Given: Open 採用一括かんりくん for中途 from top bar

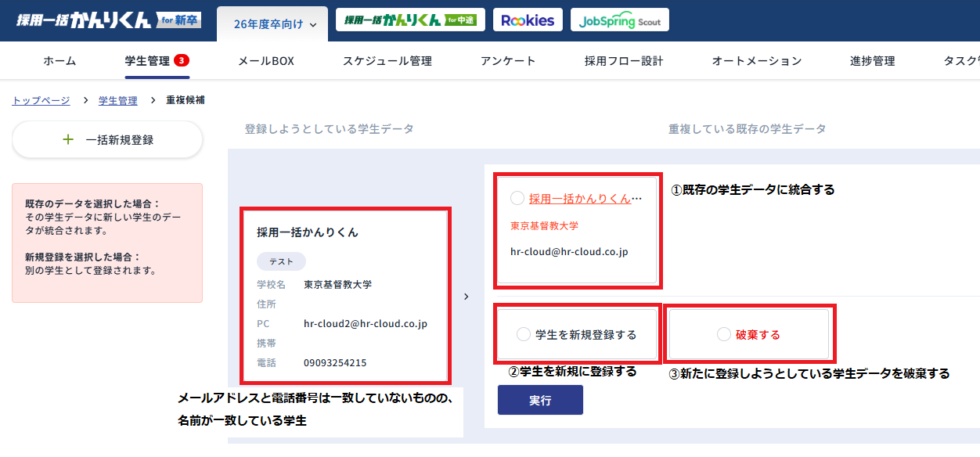Looking at the screenshot, I should coord(410,19).
